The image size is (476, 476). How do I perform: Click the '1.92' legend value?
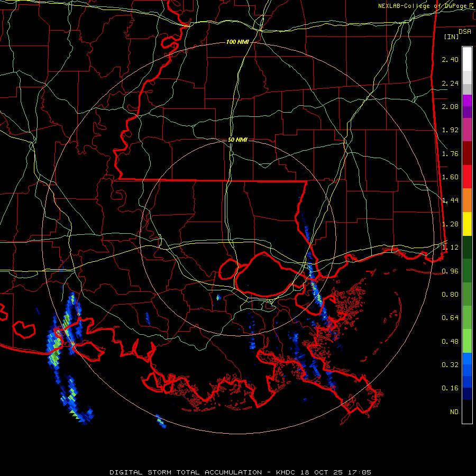[x=450, y=130]
